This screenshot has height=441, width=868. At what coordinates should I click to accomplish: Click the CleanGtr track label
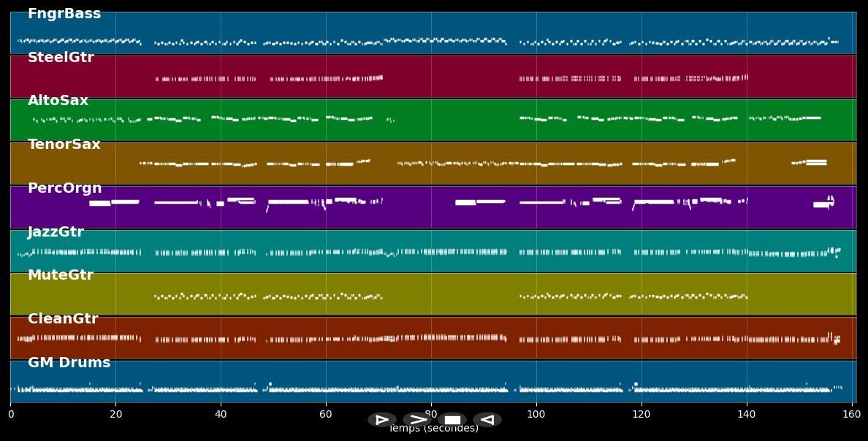[63, 319]
